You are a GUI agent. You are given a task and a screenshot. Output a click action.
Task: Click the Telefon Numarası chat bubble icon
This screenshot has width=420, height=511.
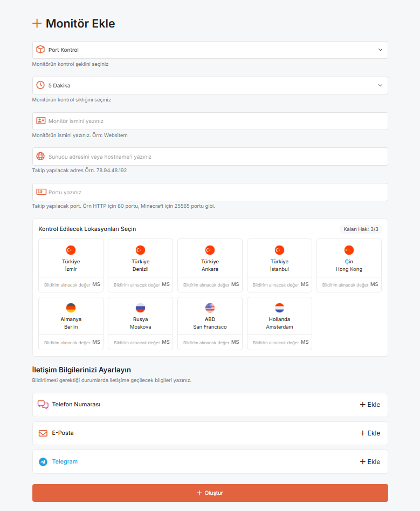tap(43, 405)
